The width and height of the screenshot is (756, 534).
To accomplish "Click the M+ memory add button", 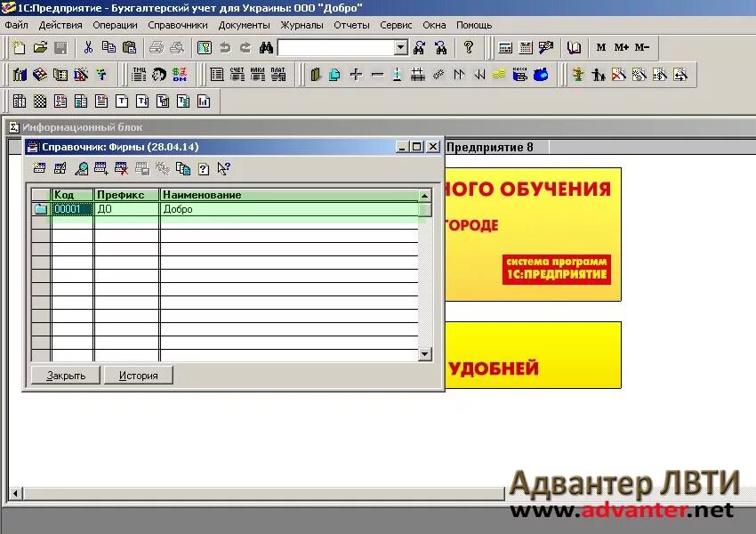I will pos(621,47).
